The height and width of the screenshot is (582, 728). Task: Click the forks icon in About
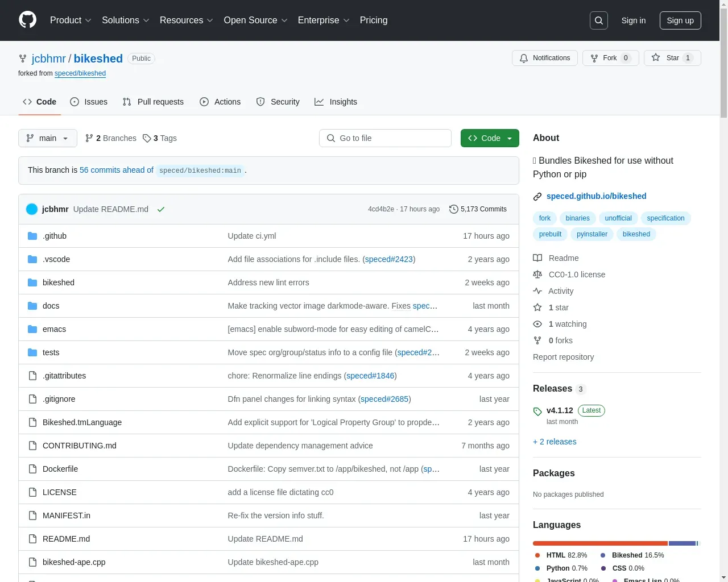(x=537, y=340)
